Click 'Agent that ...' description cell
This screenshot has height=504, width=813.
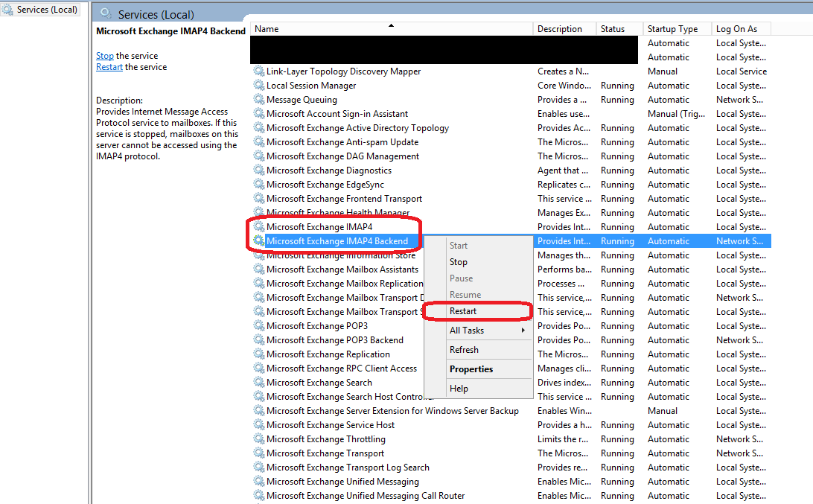[x=563, y=170]
